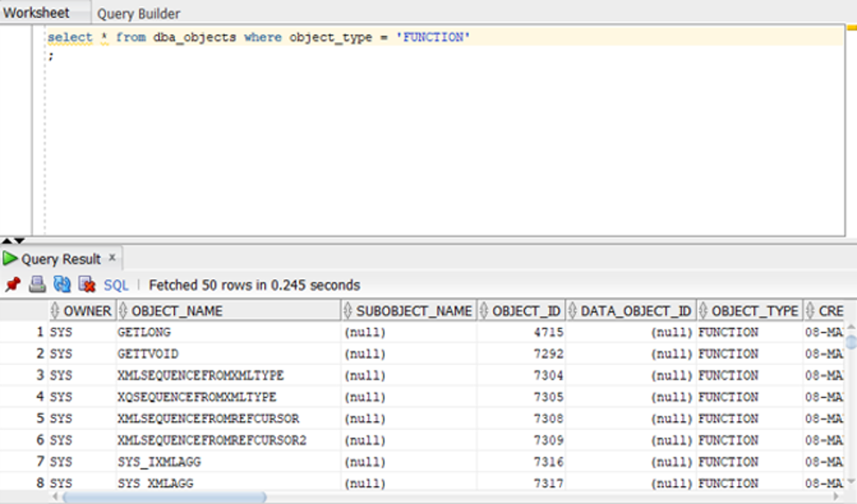Click the SUBOBJECT_NAME column header
The width and height of the screenshot is (857, 504).
tap(413, 310)
